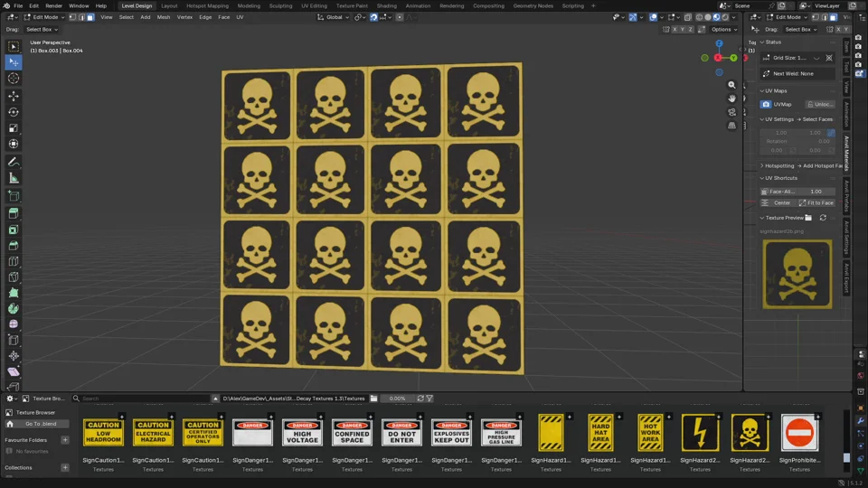Viewport: 868px width, 488px height.
Task: Switch to Hotspot Mapping workspace tab
Action: pyautogui.click(x=207, y=5)
